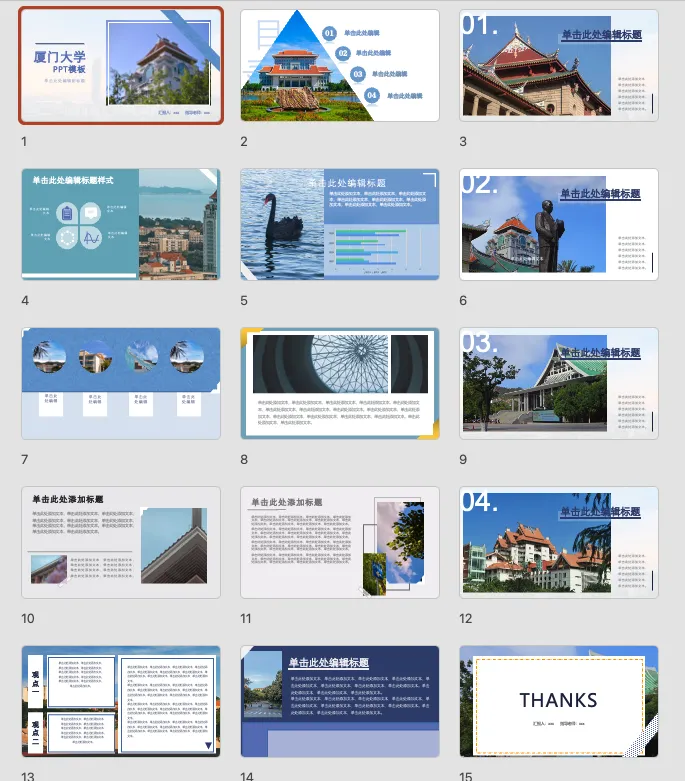The width and height of the screenshot is (685, 781).
Task: Select slide 1 titled 厦门大学 PPT模板
Action: coord(121,65)
